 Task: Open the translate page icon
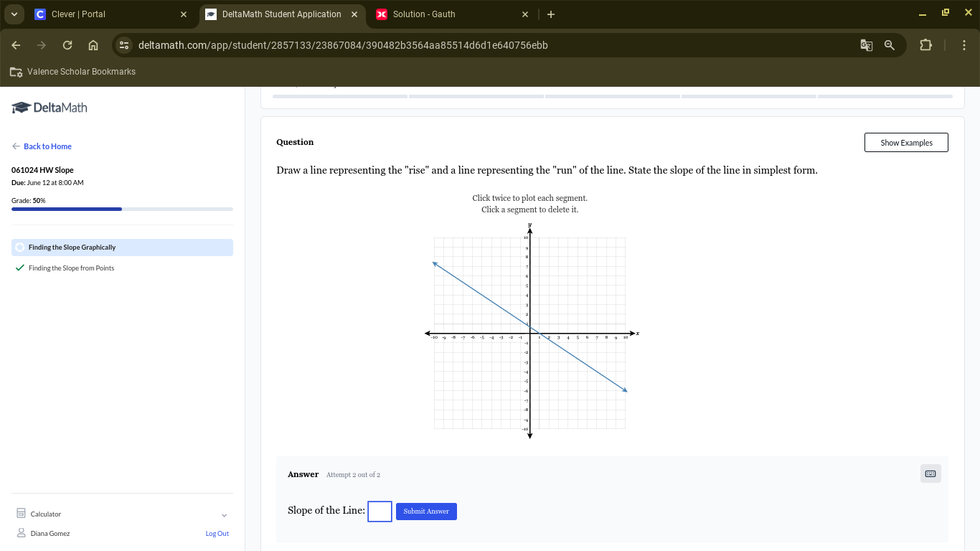tap(867, 45)
